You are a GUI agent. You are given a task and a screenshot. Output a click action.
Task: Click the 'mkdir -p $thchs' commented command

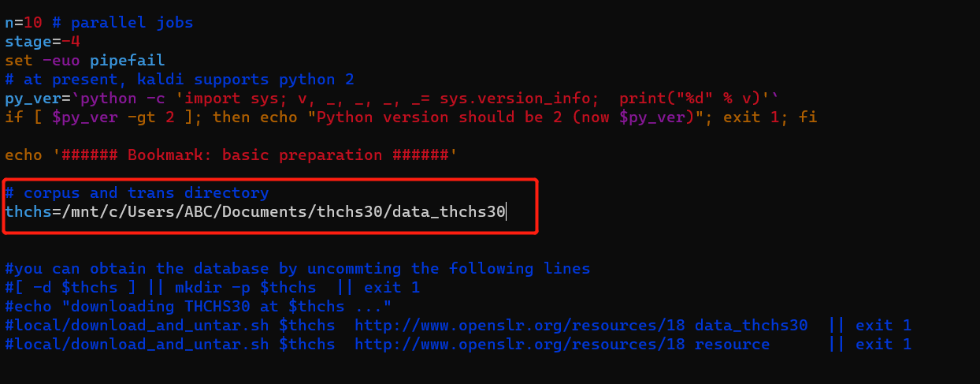pos(251,287)
